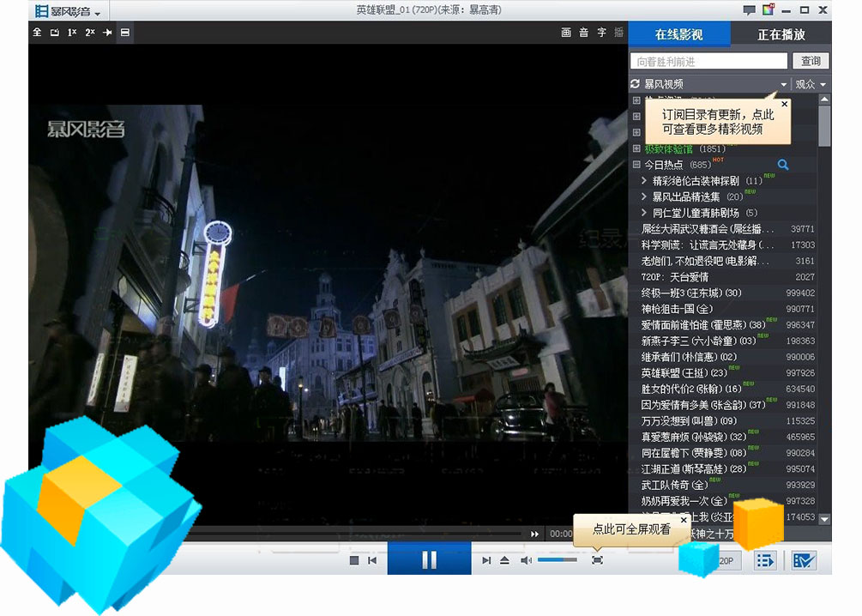Switch to the 正在播放 tab
The width and height of the screenshot is (862, 616).
[781, 34]
